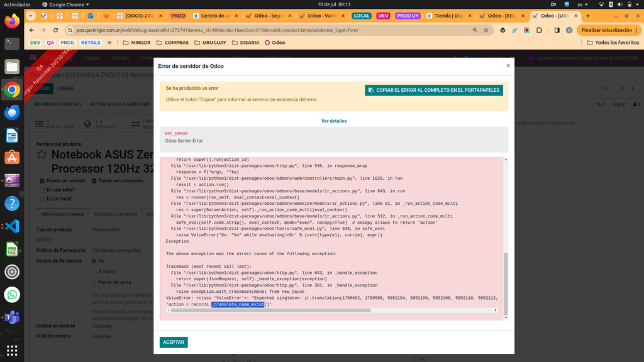The image size is (644, 362).
Task: Open COMPRAS bookmarks folder
Action: (172, 42)
